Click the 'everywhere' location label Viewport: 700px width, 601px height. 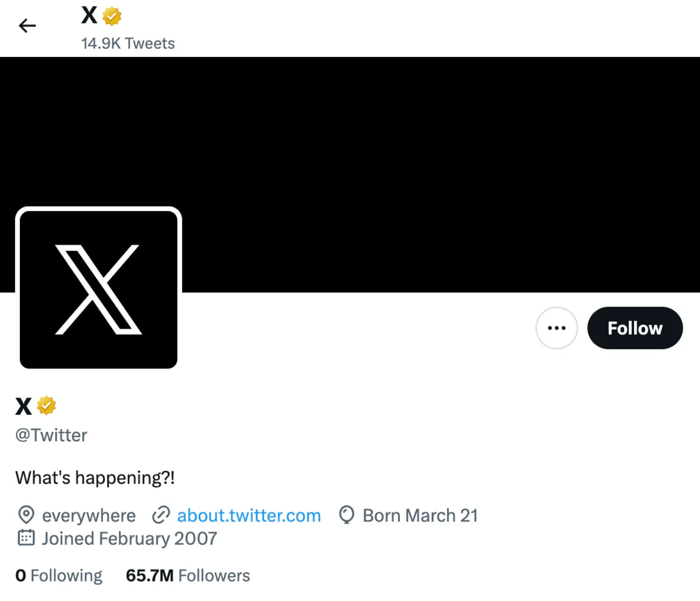[x=89, y=515]
